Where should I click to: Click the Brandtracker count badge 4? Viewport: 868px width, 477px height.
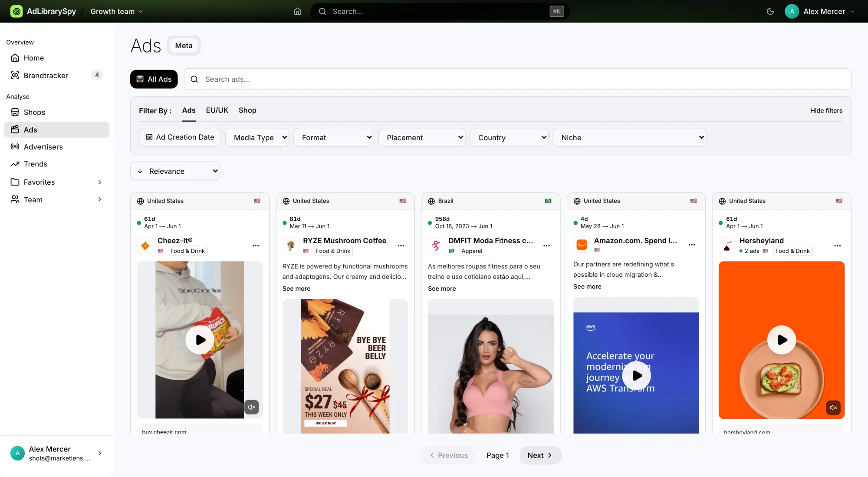click(x=97, y=75)
